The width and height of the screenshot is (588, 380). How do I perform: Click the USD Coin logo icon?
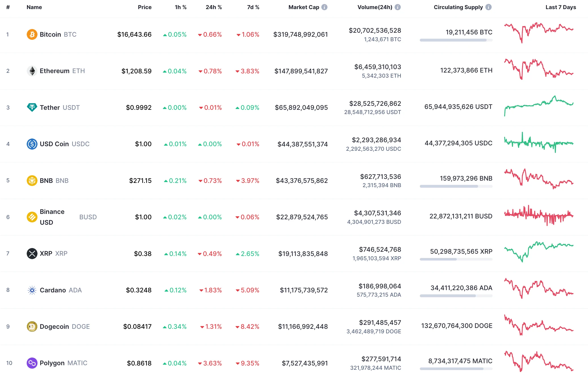pyautogui.click(x=32, y=144)
